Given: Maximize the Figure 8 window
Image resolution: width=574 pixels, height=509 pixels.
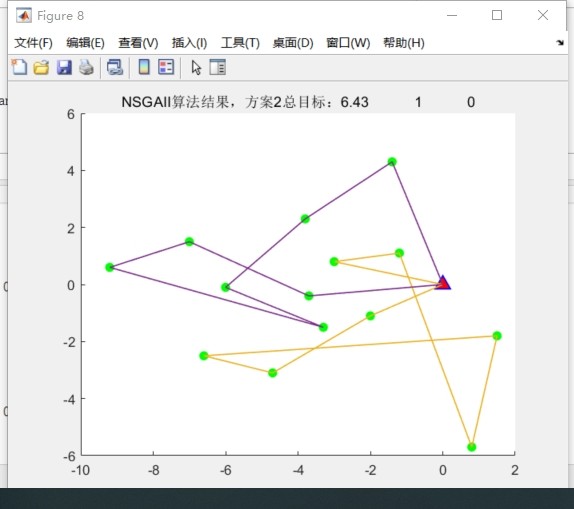Looking at the screenshot, I should pyautogui.click(x=497, y=15).
